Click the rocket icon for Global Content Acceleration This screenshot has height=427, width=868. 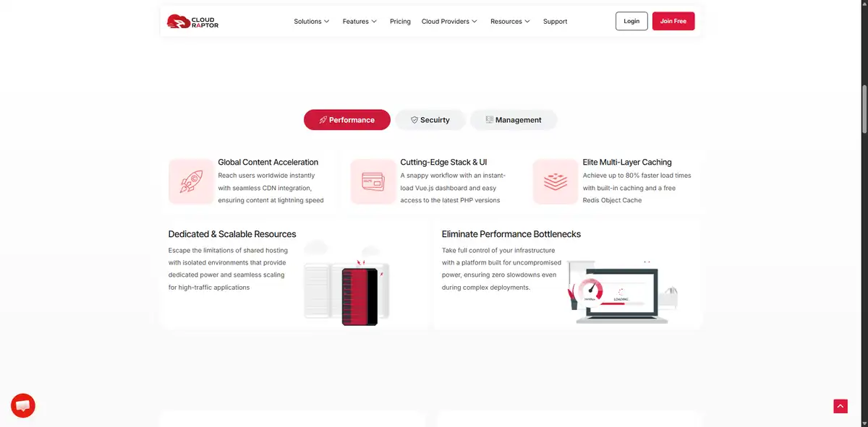tap(191, 181)
